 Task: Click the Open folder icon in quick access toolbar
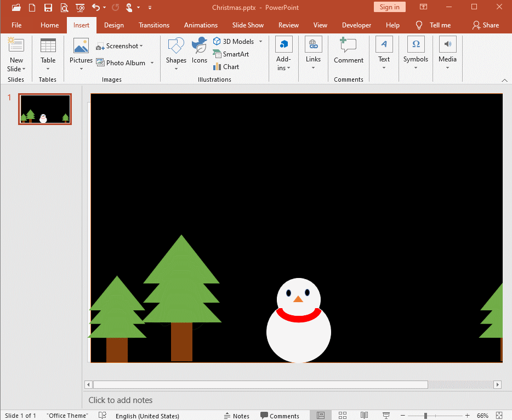point(16,7)
